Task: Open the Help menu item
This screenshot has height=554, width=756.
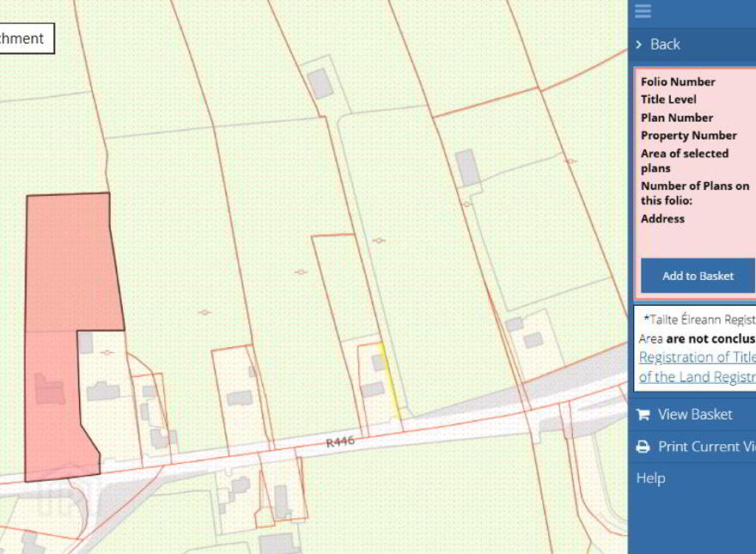Action: pos(650,478)
